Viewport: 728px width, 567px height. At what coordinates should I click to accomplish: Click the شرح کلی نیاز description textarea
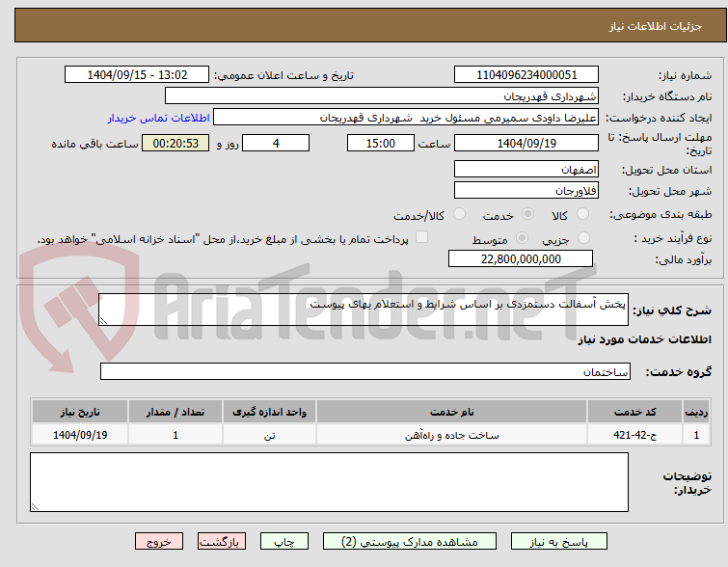(x=364, y=310)
